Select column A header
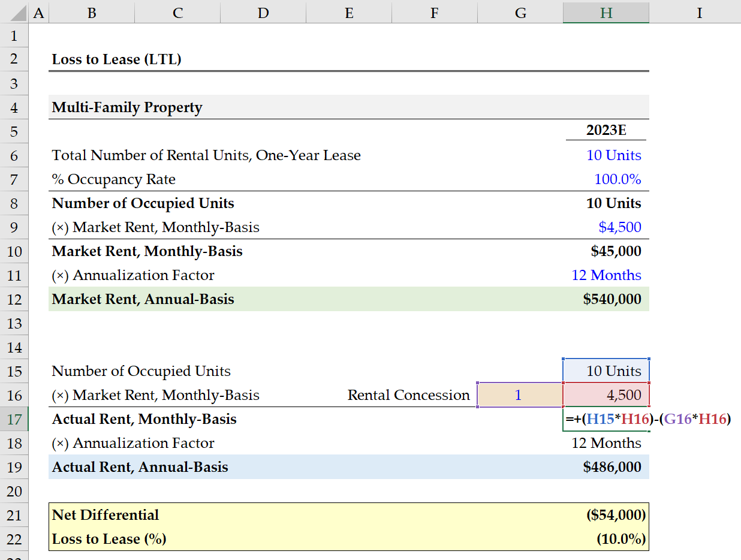The height and width of the screenshot is (560, 741). click(38, 12)
